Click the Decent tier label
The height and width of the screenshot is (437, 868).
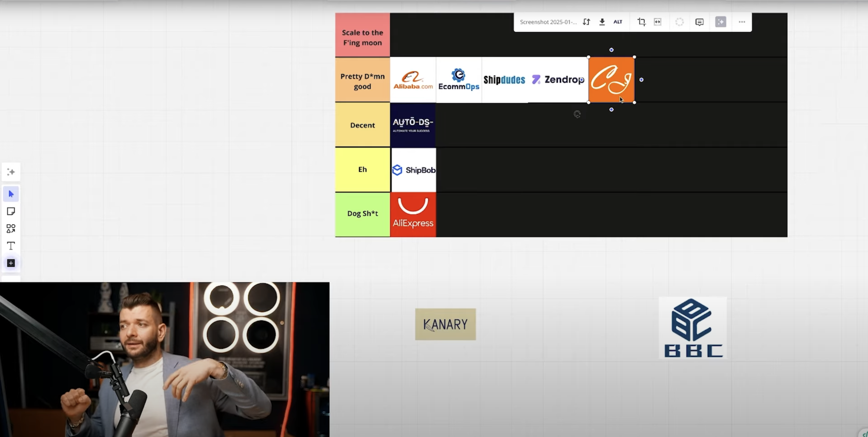[x=362, y=125]
